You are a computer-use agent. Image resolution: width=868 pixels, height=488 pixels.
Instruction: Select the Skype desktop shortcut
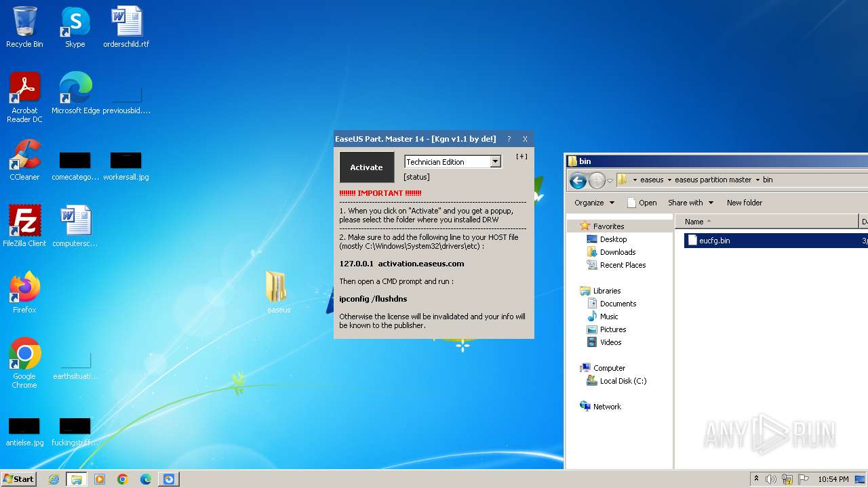(75, 27)
